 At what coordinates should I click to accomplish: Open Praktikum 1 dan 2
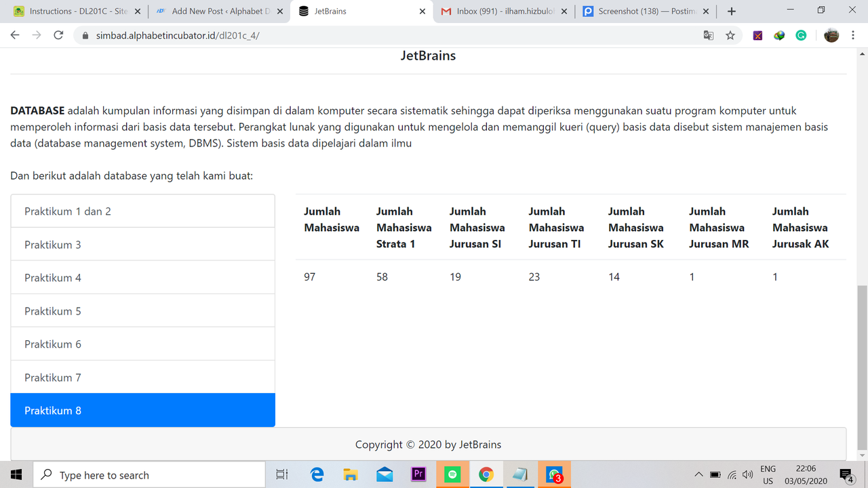(142, 211)
